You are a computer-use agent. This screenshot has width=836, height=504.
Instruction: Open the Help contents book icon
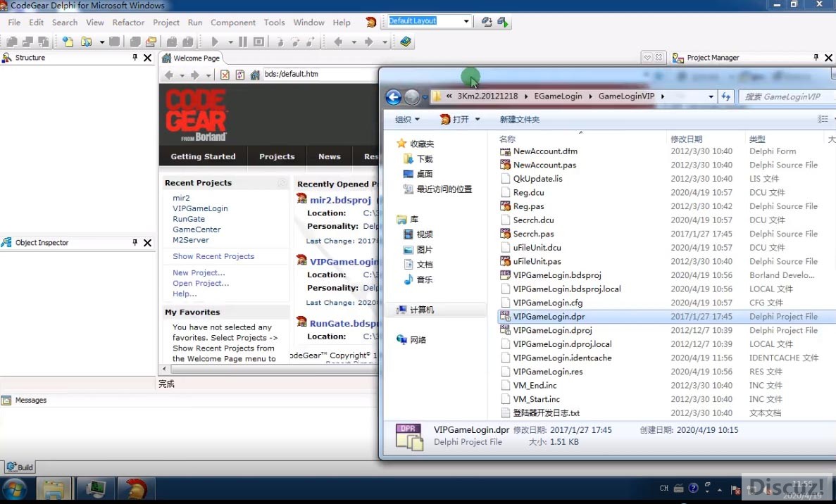click(x=406, y=42)
